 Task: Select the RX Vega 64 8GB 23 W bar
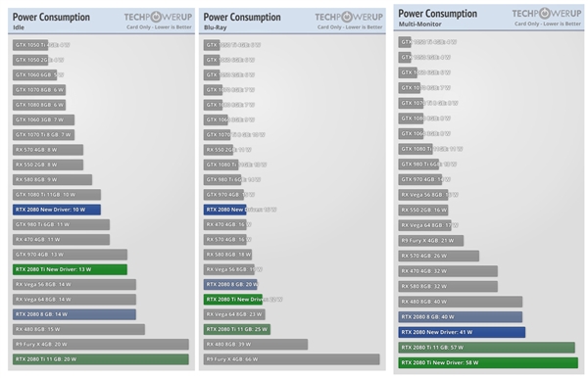pos(234,314)
